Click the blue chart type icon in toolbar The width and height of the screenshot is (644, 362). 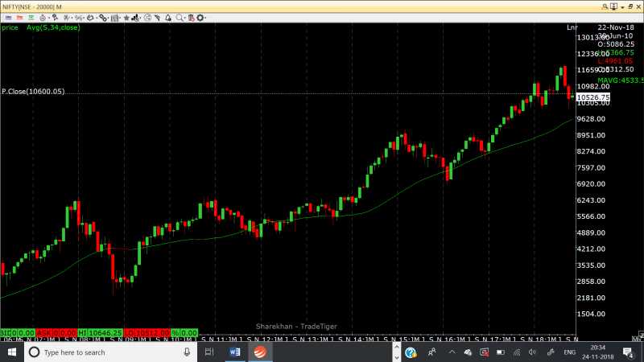8,18
